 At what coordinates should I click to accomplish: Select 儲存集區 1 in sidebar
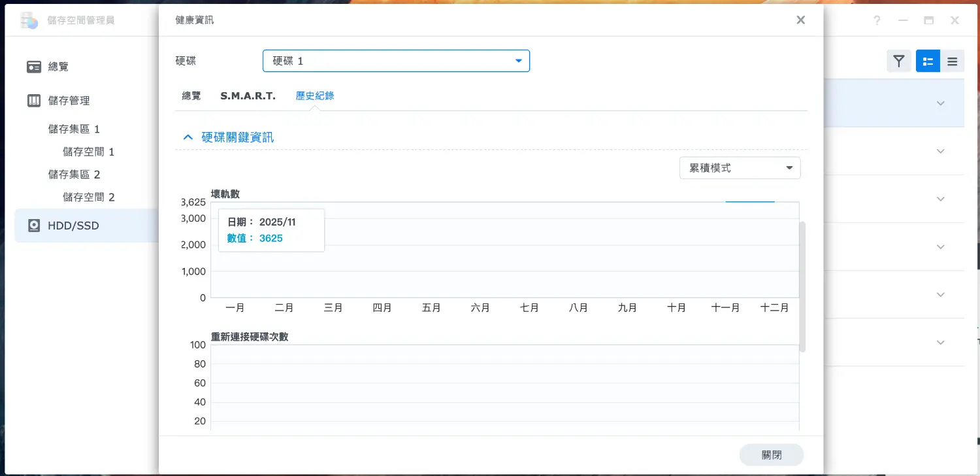click(x=74, y=129)
